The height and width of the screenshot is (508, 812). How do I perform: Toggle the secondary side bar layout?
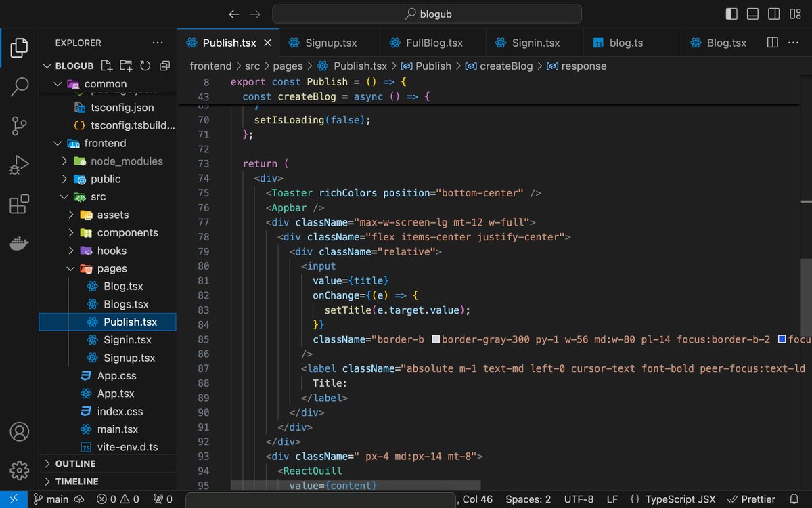click(773, 14)
